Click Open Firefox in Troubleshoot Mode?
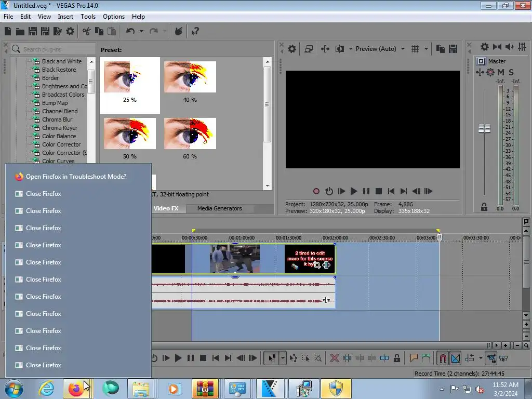This screenshot has width=532, height=399. tap(76, 177)
